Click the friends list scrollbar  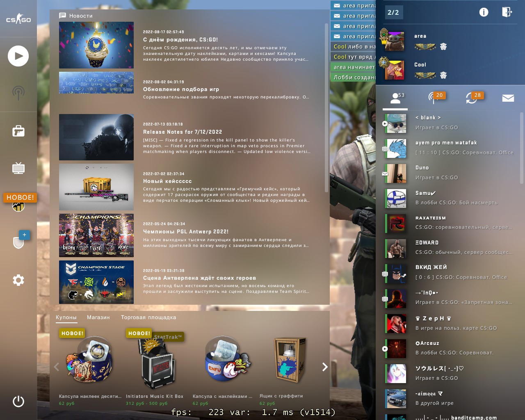pos(522,148)
